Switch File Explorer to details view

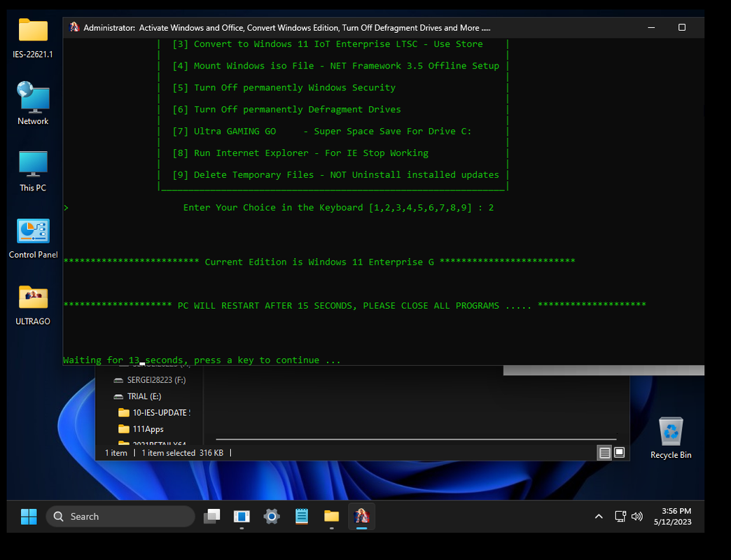[605, 452]
